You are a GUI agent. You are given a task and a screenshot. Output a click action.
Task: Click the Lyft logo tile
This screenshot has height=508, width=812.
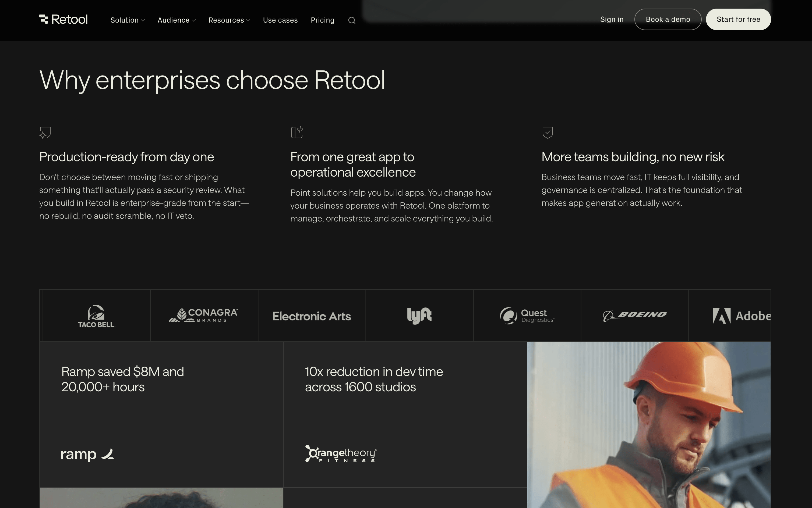tap(419, 316)
